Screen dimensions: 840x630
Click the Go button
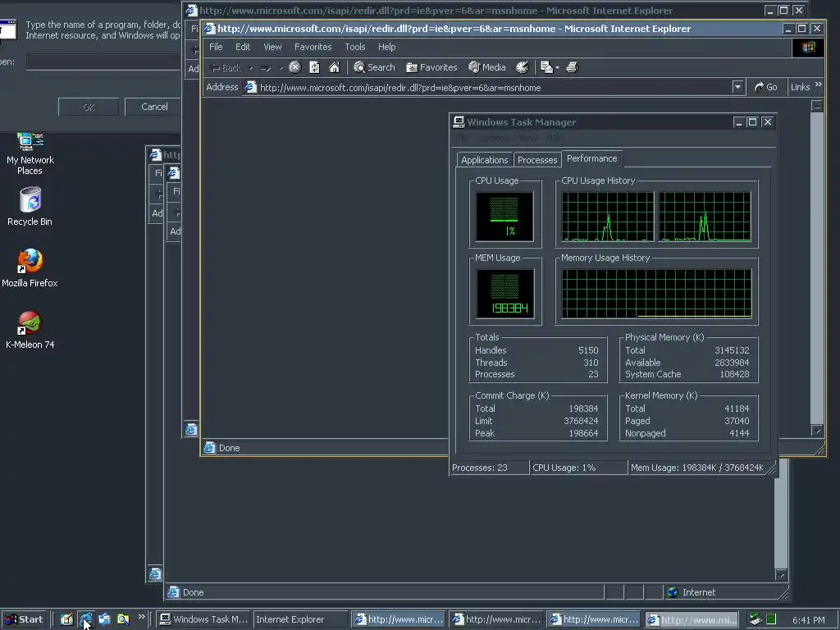point(765,87)
